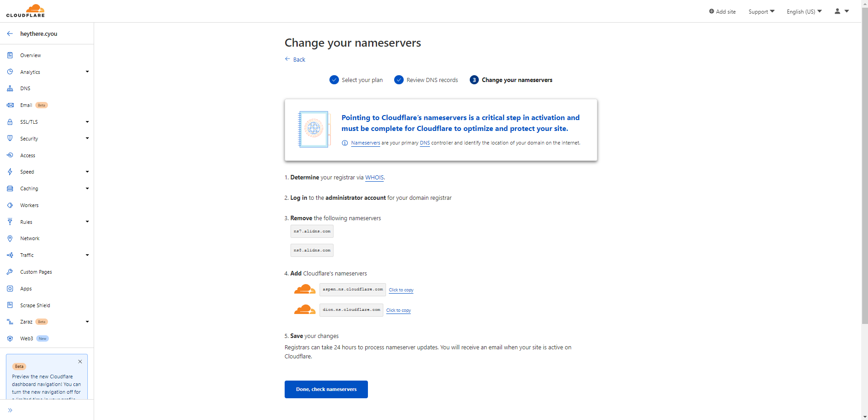This screenshot has height=420, width=868.
Task: Go to the Review DNS records step
Action: tap(426, 80)
